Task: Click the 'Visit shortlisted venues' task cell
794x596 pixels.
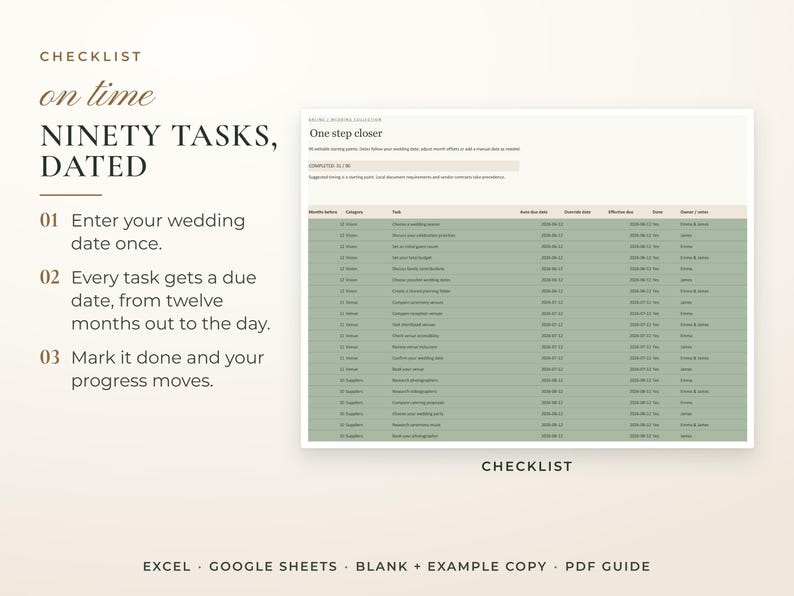Action: (414, 325)
